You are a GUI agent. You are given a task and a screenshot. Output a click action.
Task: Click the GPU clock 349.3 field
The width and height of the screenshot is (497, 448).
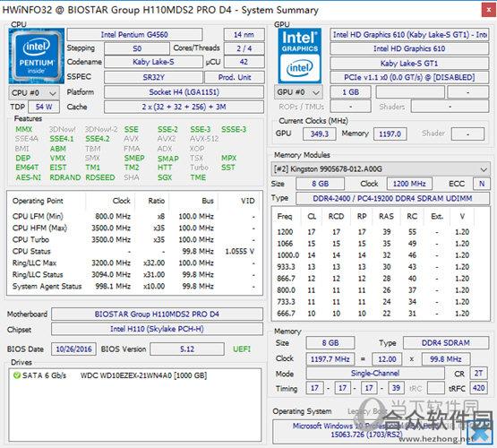[319, 134]
